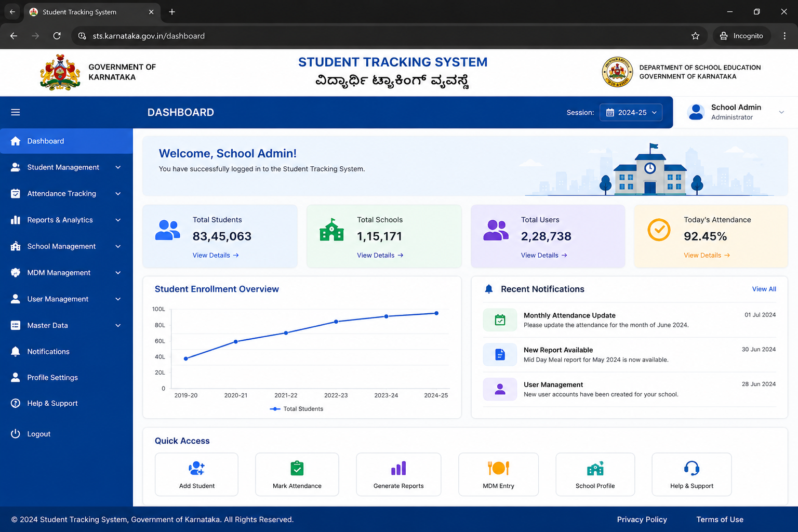View Details for Total Schools
Viewport: 798px width, 532px height.
click(x=380, y=255)
